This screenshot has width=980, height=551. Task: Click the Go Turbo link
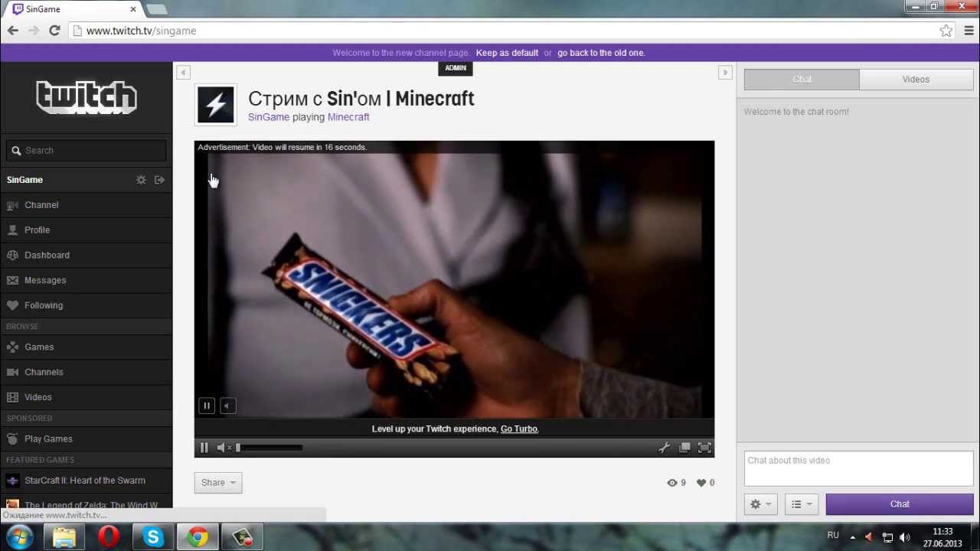519,429
